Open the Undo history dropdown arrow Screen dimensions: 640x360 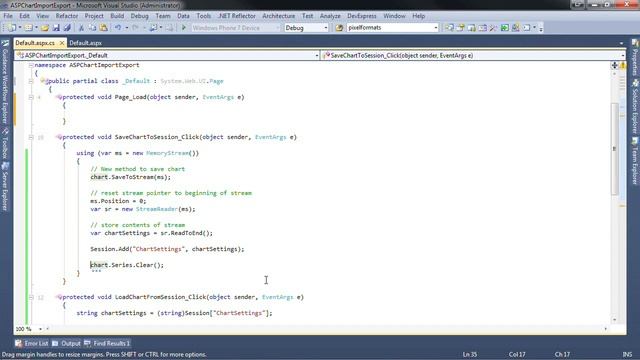click(127, 28)
